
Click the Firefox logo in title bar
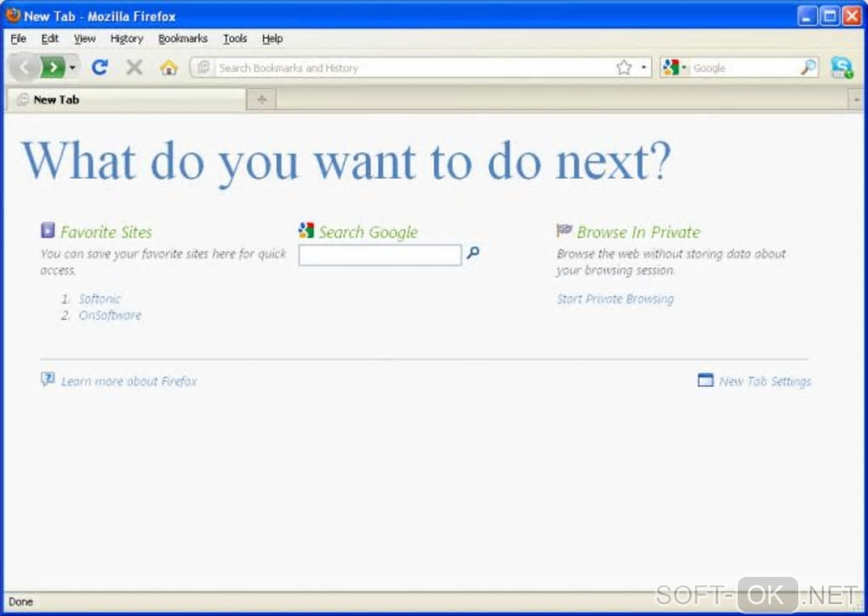(x=13, y=15)
